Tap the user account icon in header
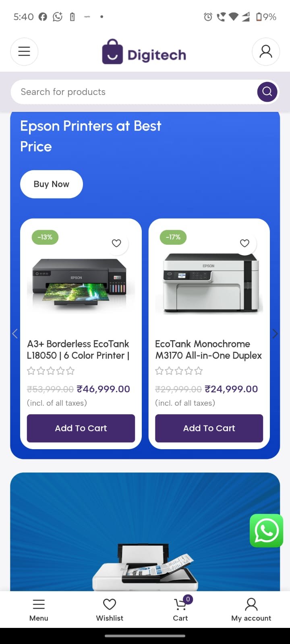 coord(266,52)
